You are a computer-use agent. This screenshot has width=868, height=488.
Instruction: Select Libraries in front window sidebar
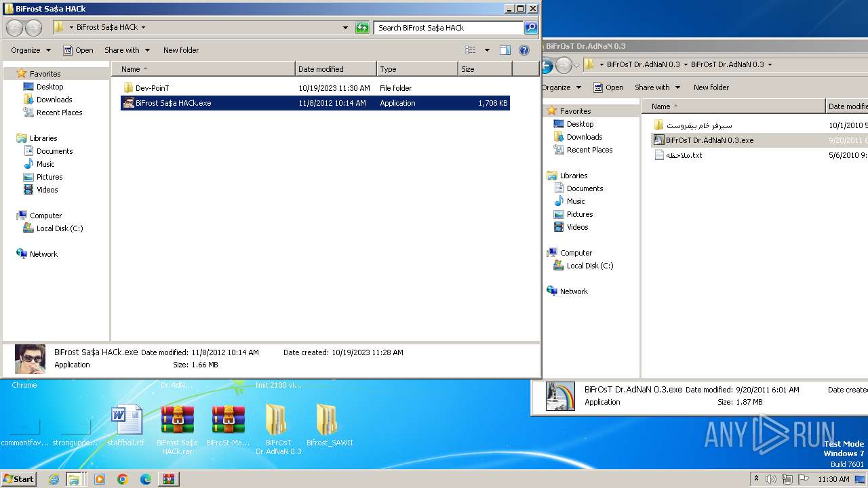(x=43, y=138)
